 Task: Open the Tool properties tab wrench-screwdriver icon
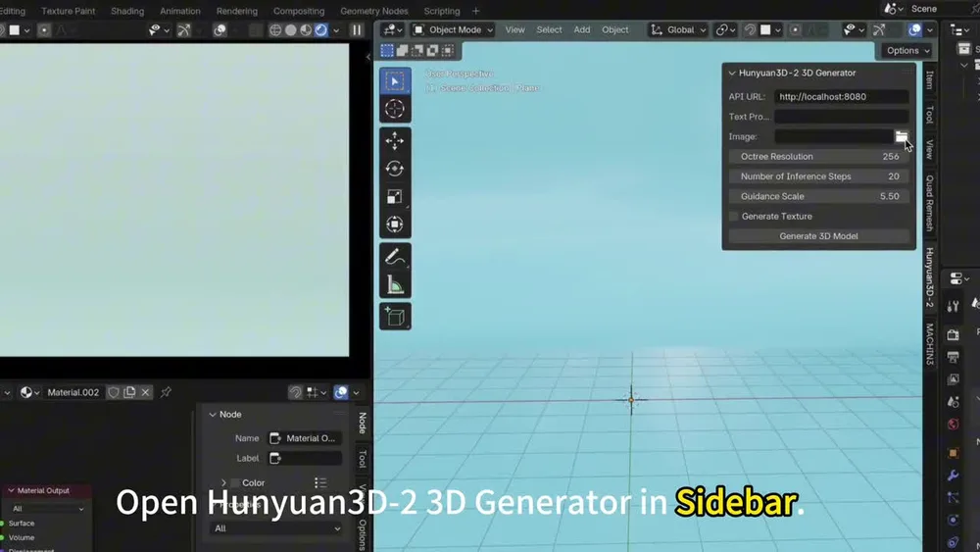point(953,306)
